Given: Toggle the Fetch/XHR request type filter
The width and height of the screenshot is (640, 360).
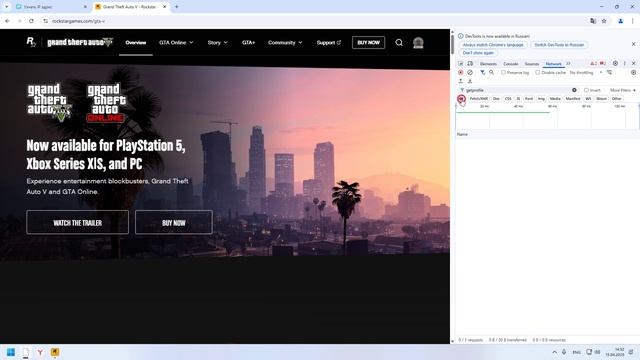Looking at the screenshot, I should pyautogui.click(x=479, y=99).
